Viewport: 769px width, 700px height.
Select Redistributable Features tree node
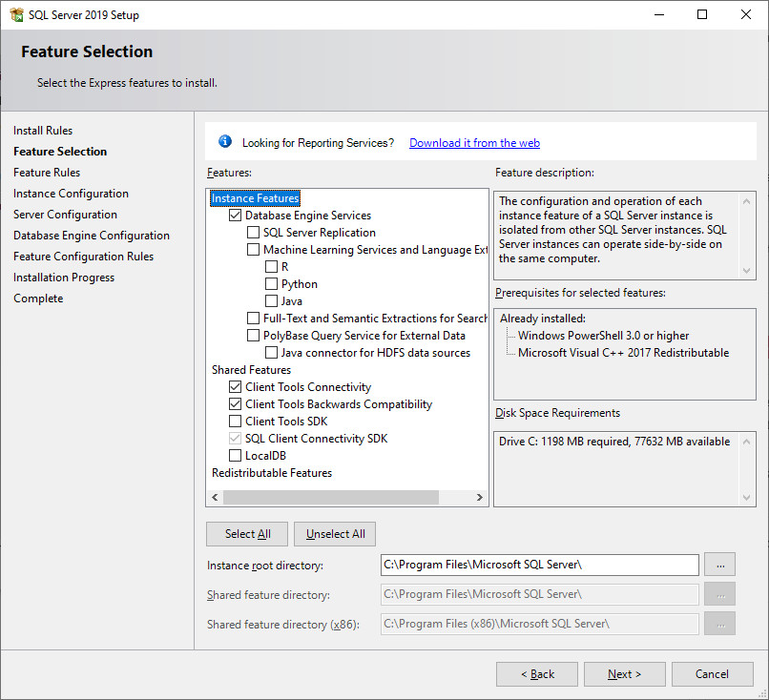[272, 473]
